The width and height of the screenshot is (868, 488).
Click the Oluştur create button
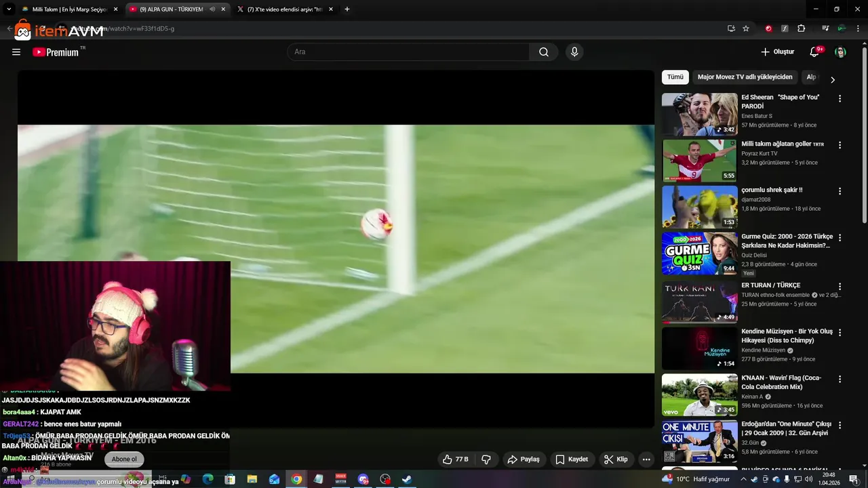pos(778,52)
